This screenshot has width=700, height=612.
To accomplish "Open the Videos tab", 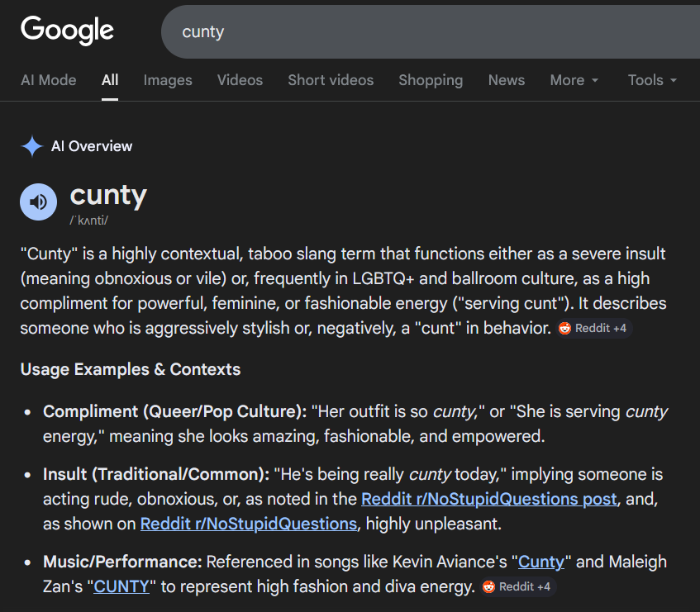I will pos(240,80).
